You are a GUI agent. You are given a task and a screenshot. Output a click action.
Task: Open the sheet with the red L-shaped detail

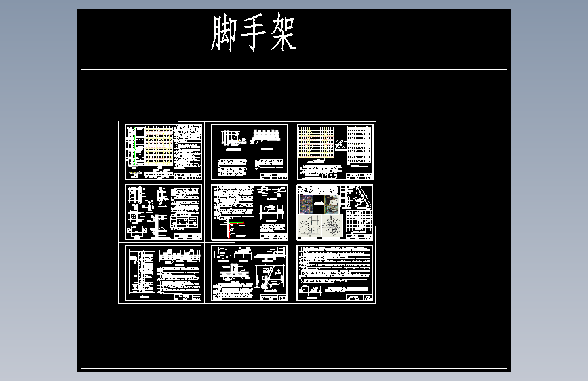click(250, 212)
